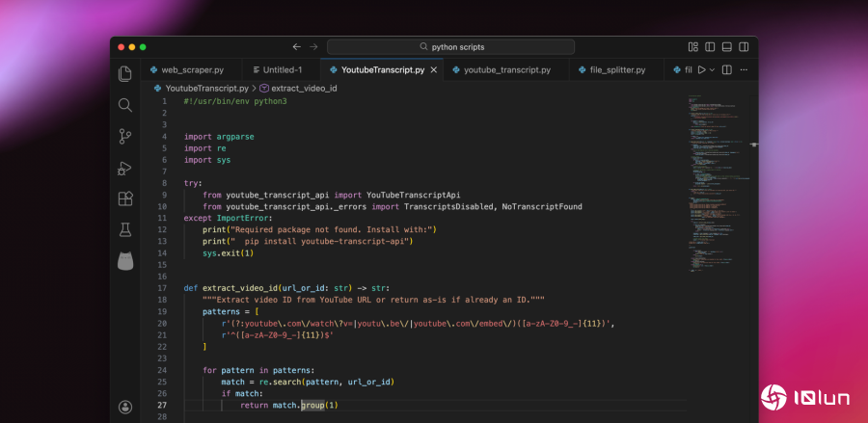Open the Accounts menu icon
This screenshot has width=868, height=423.
[124, 408]
